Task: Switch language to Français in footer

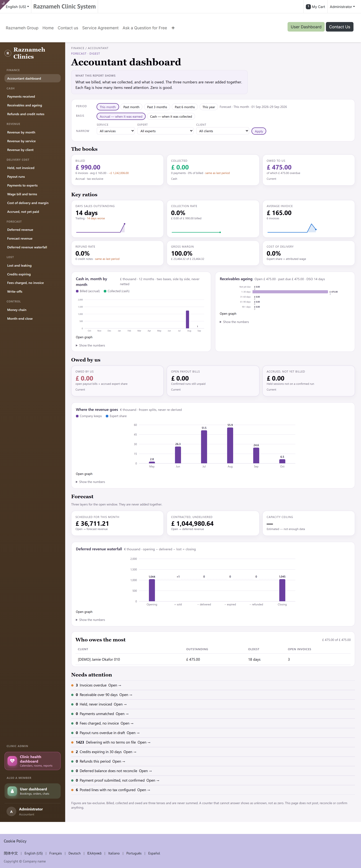Action: click(x=55, y=853)
